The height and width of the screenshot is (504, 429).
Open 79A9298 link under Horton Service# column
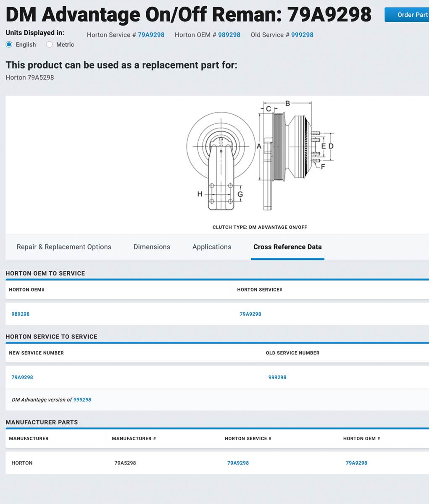(250, 314)
